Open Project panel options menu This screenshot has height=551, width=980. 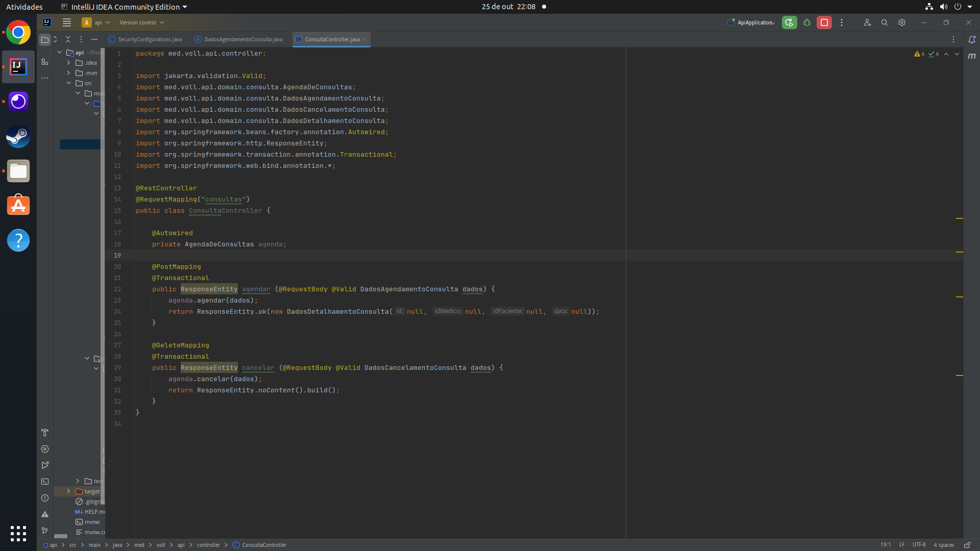[81, 39]
